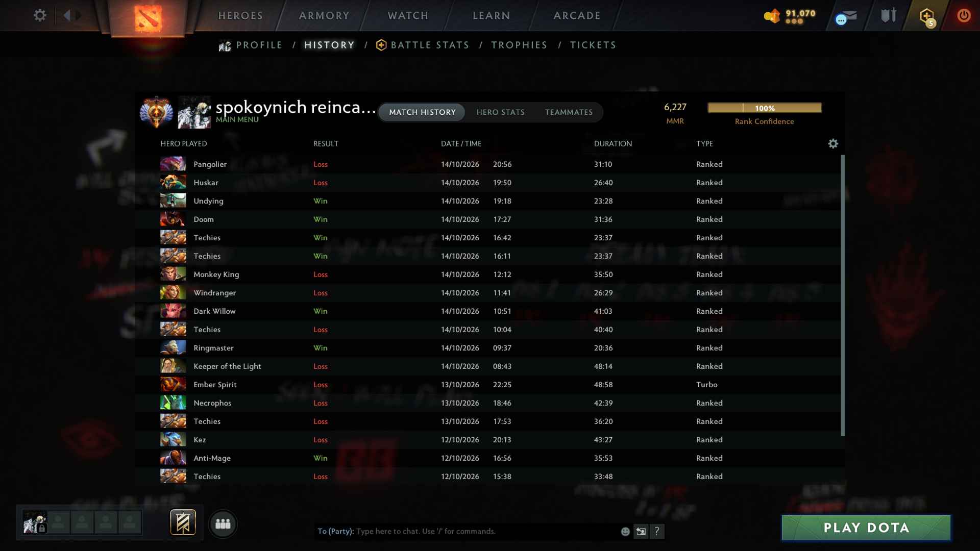Image resolution: width=980 pixels, height=551 pixels.
Task: Click the forward navigation arrow
Action: point(78,15)
